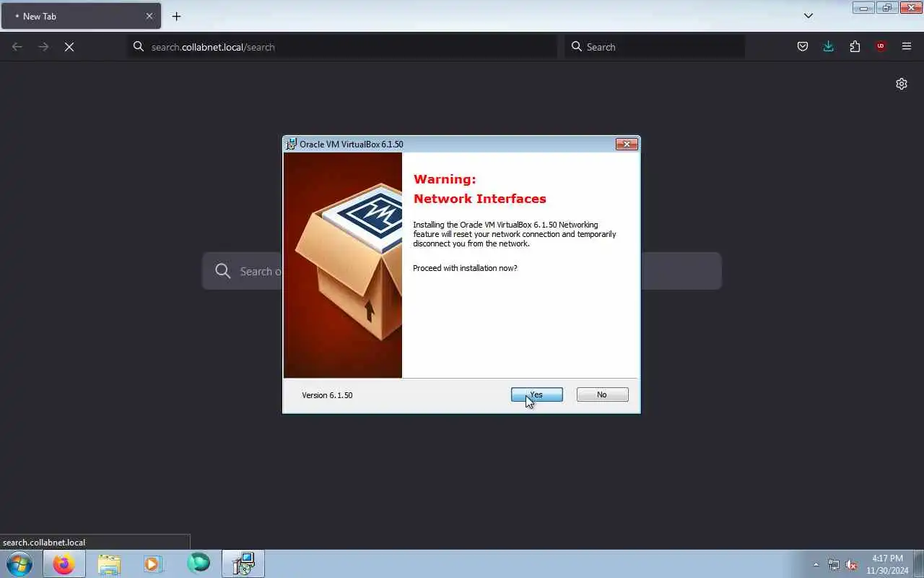This screenshot has width=924, height=578.
Task: Open the Firefox downloads panel
Action: pos(828,47)
